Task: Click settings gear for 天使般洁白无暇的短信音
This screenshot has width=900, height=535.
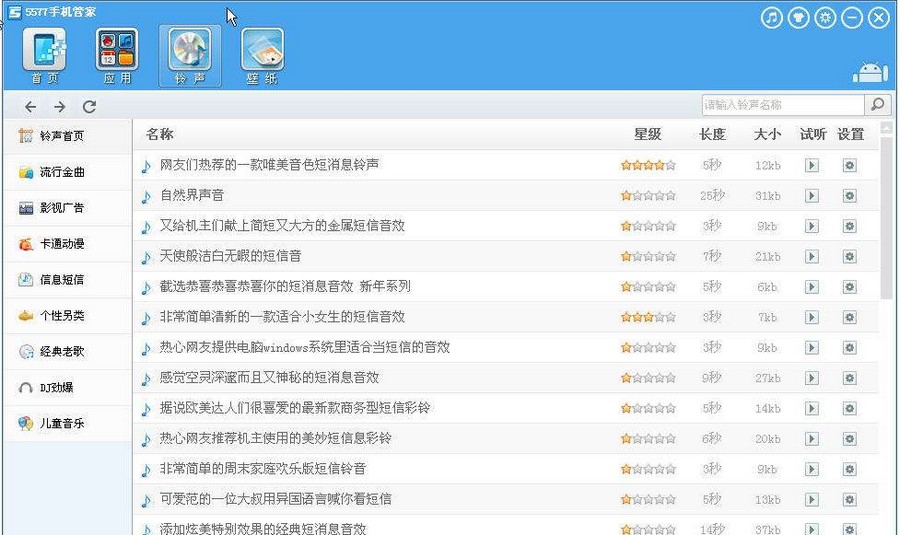Action: 849,257
